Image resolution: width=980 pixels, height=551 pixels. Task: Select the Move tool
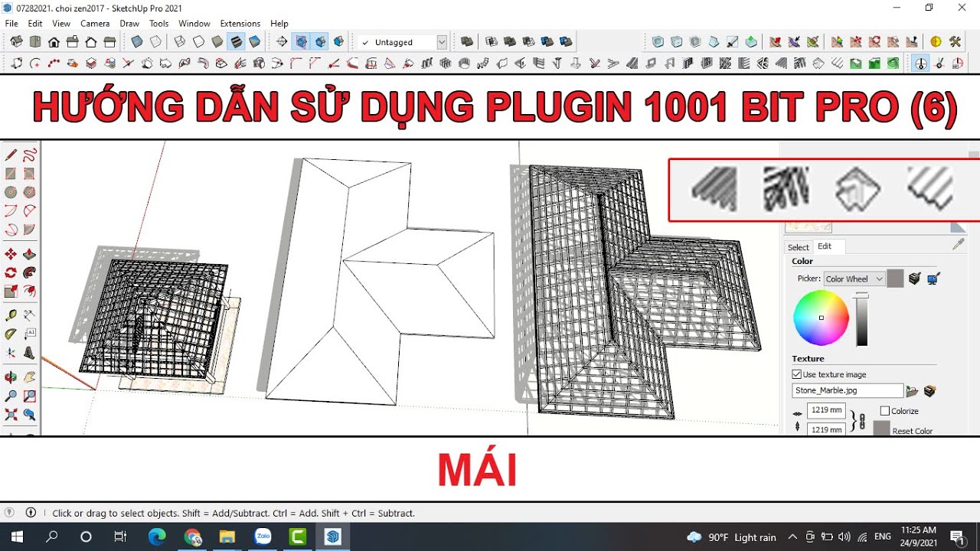(11, 254)
